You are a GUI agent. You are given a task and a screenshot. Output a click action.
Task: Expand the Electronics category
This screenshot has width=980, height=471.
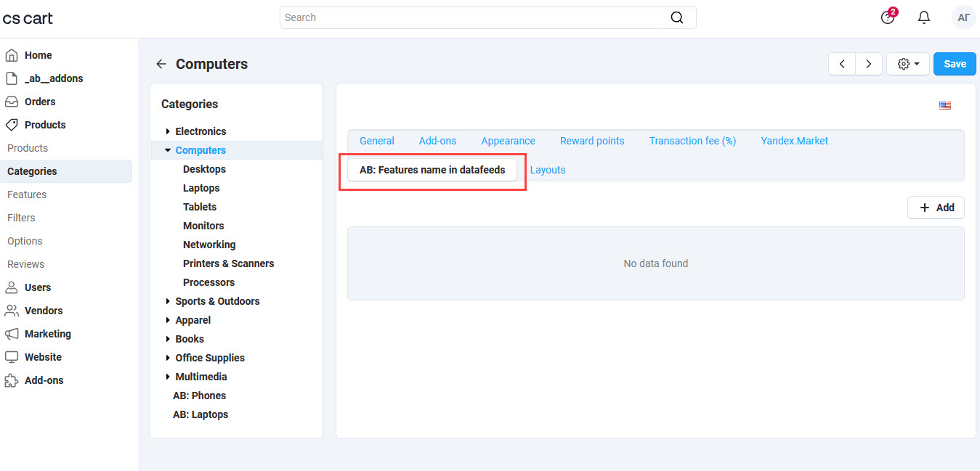(166, 131)
